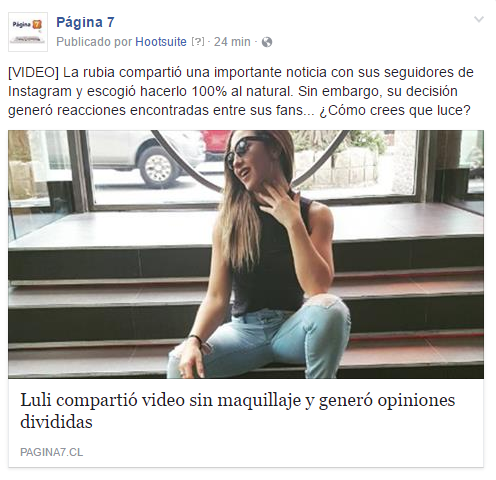Click the PAGINA7.CL domain label
496x480 pixels.
52,452
